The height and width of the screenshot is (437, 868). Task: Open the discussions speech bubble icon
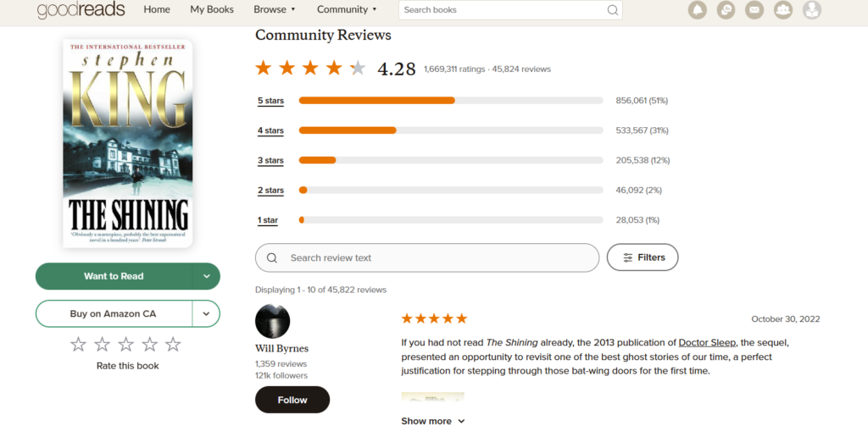point(726,10)
